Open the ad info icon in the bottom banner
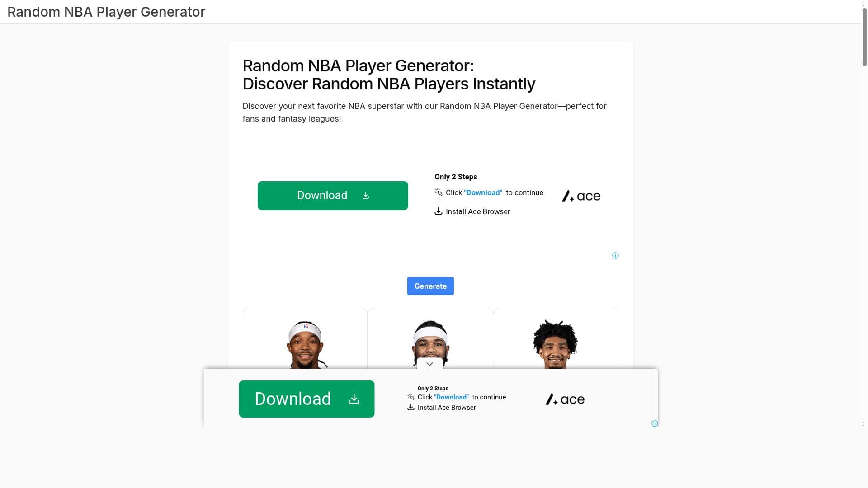Screen dimensions: 868x488 pos(655,424)
